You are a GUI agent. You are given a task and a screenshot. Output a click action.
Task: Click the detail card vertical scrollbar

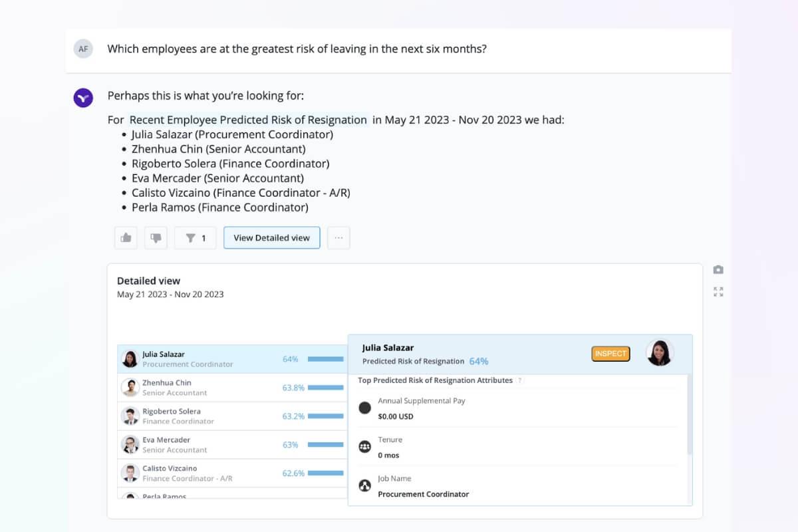(690, 414)
